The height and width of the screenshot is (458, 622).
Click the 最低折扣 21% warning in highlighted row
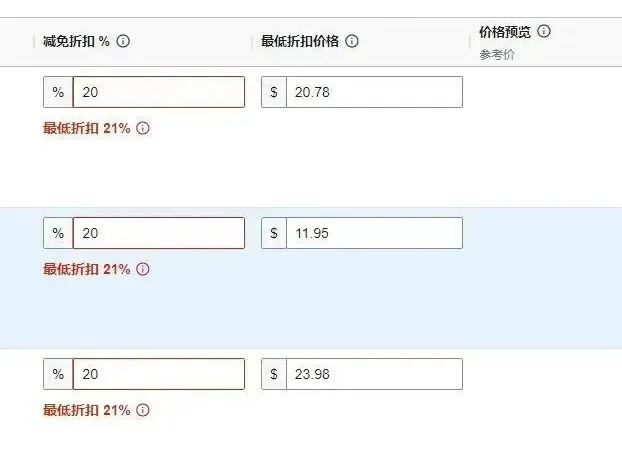click(x=87, y=270)
